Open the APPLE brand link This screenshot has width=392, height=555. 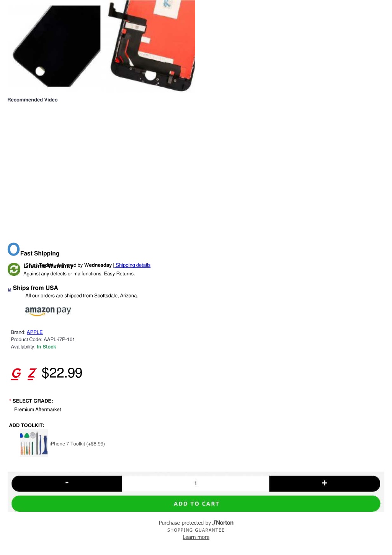point(35,332)
